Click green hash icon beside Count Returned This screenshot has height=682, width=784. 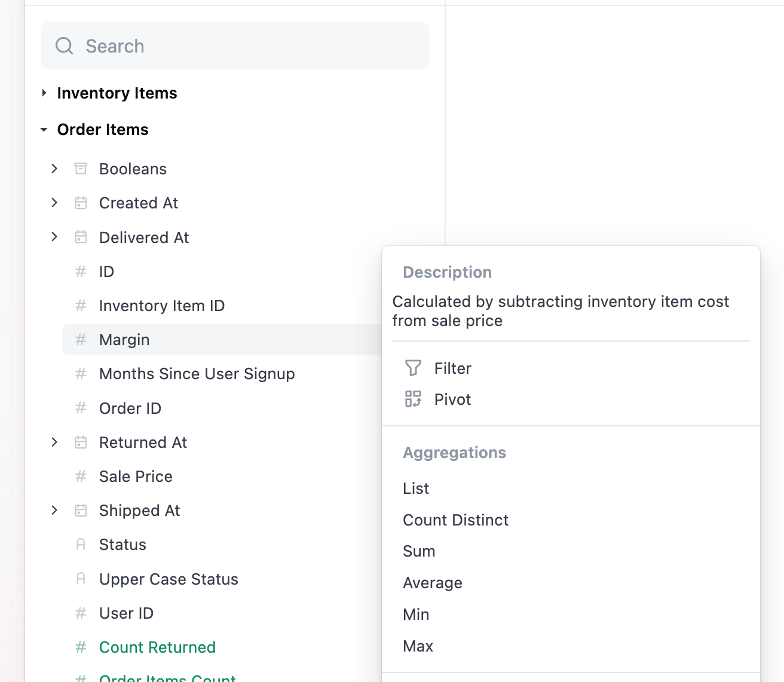(x=81, y=647)
